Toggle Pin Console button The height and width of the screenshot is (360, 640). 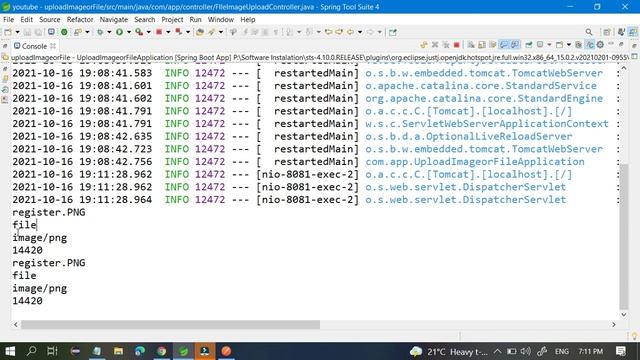tap(529, 45)
